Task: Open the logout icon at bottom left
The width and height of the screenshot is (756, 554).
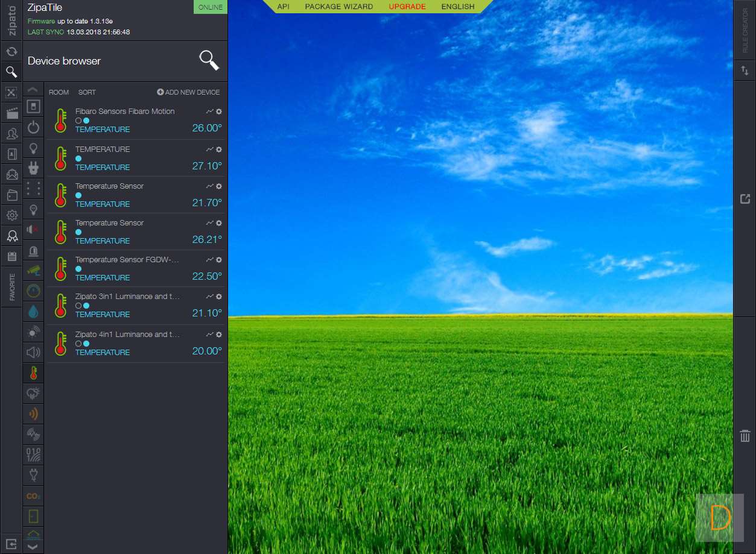Action: (x=11, y=543)
